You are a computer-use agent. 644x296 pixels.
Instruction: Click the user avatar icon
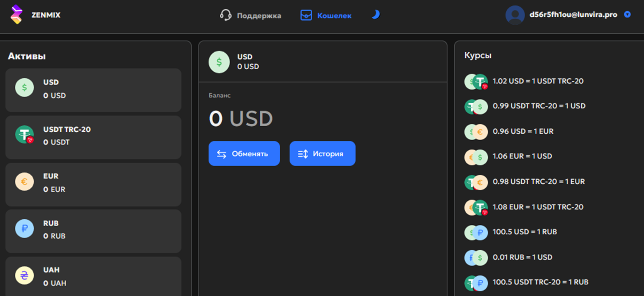coord(515,15)
